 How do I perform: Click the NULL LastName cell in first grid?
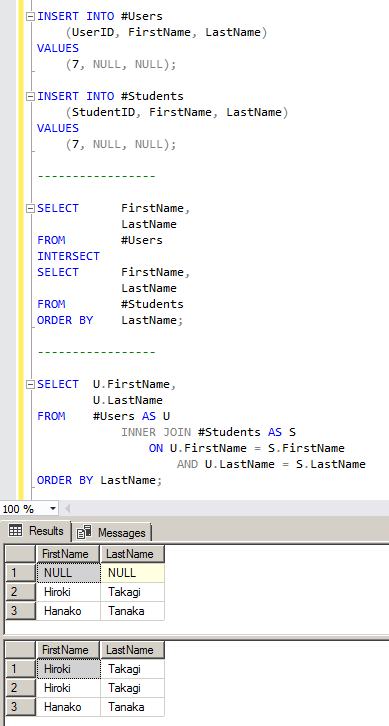[132, 573]
